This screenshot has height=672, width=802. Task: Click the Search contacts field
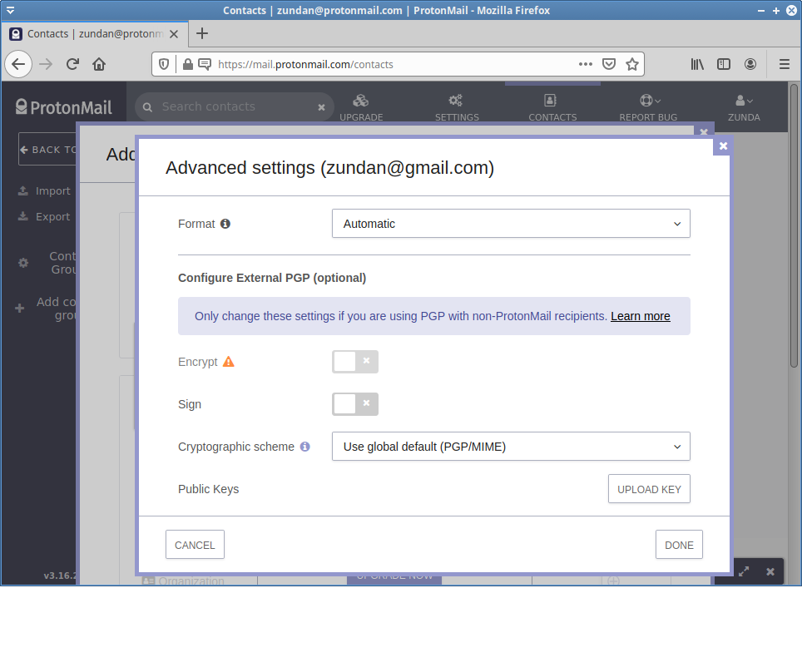[235, 106]
